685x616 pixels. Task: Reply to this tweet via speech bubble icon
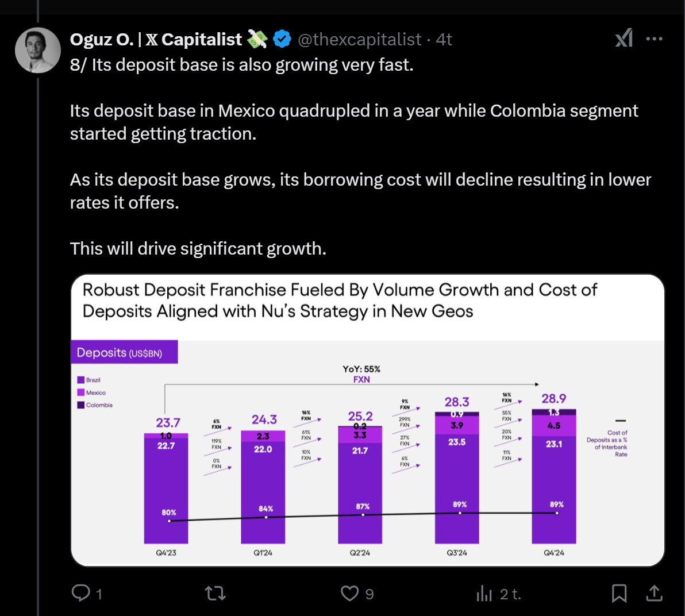81,593
